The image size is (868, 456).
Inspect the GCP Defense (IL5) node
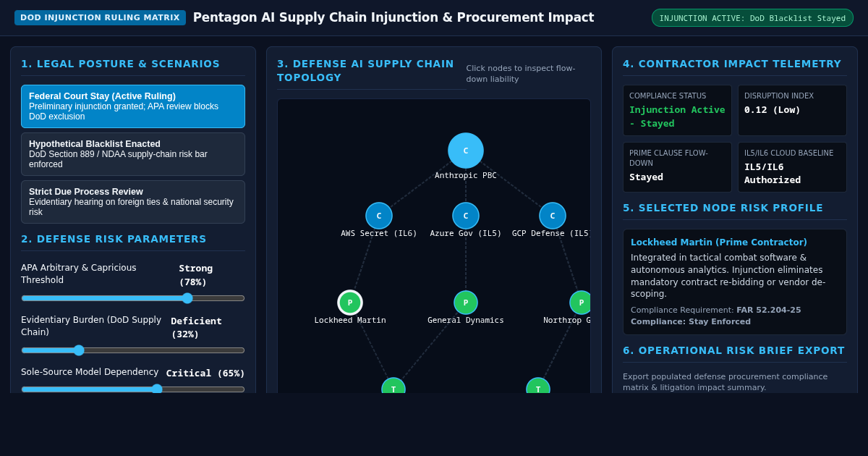[553, 216]
